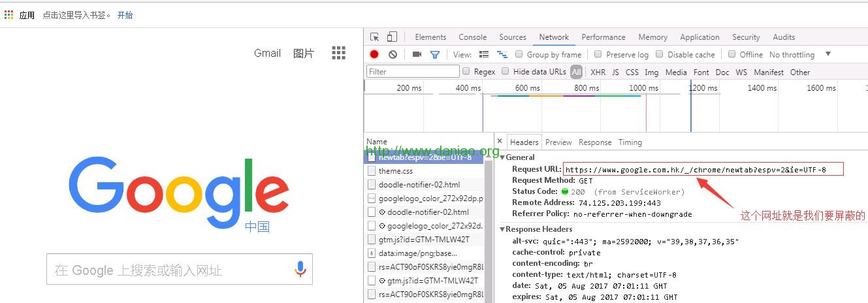Enable the Preserve log checkbox

click(x=598, y=54)
